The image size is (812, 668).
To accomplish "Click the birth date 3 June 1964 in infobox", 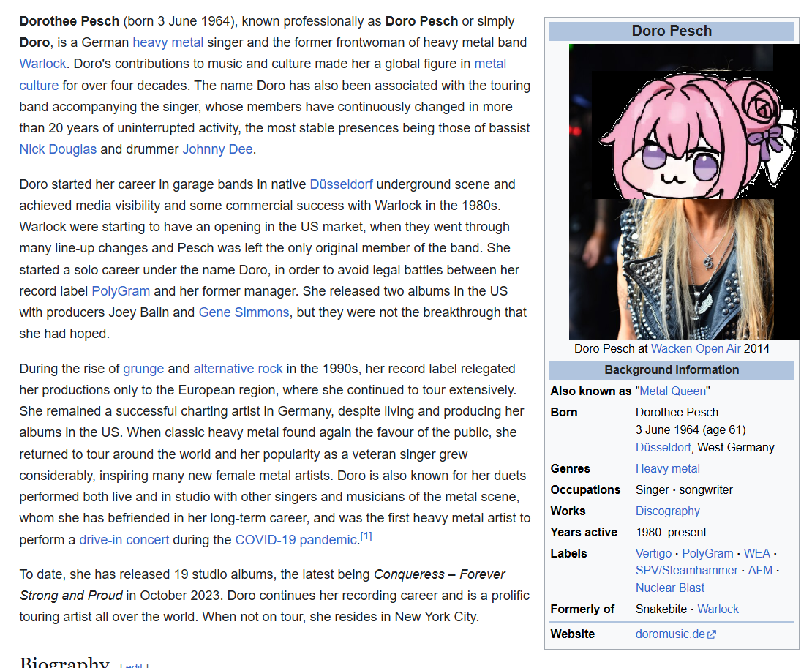I will (667, 429).
